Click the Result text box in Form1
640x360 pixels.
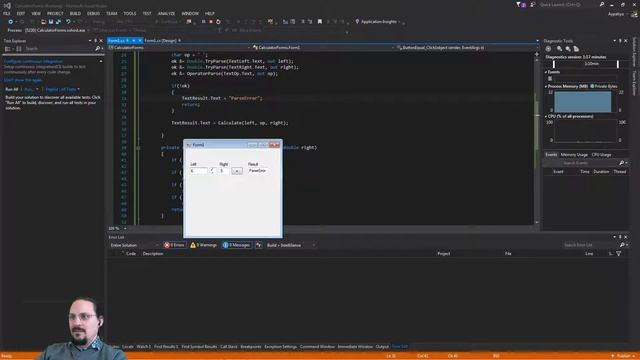(258, 171)
